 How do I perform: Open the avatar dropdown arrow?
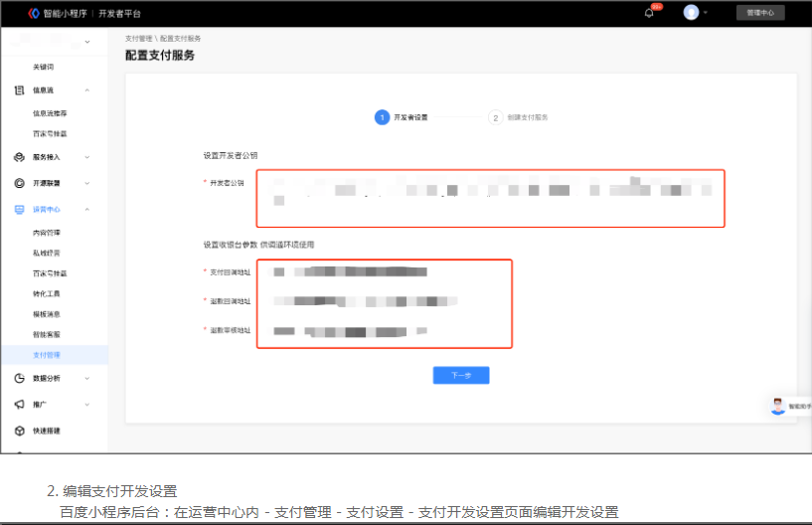tap(705, 13)
